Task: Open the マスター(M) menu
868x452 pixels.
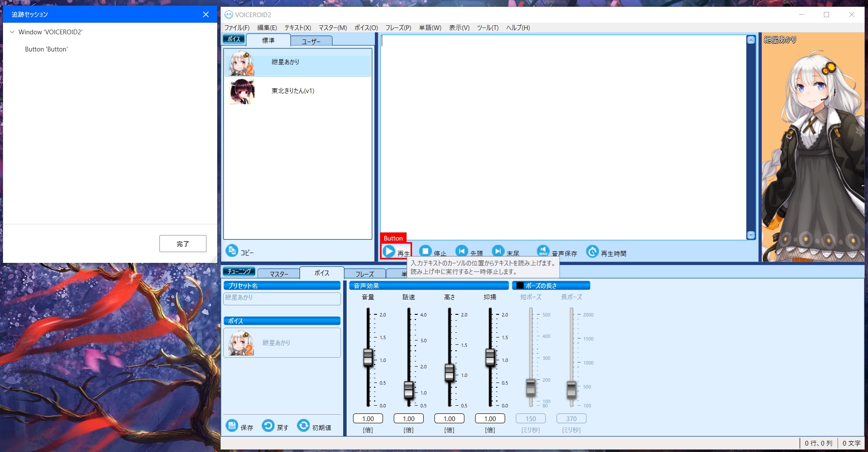Action: (333, 27)
